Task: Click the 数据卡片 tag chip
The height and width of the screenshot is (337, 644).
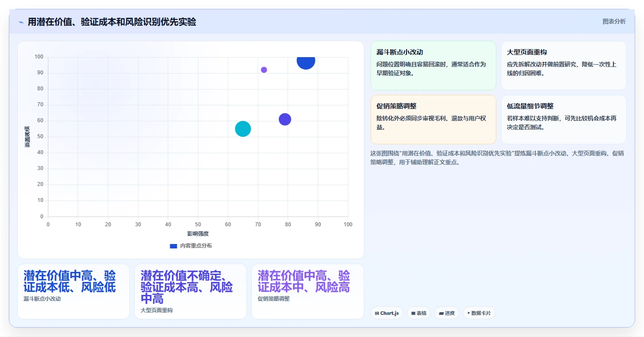Action: click(479, 313)
